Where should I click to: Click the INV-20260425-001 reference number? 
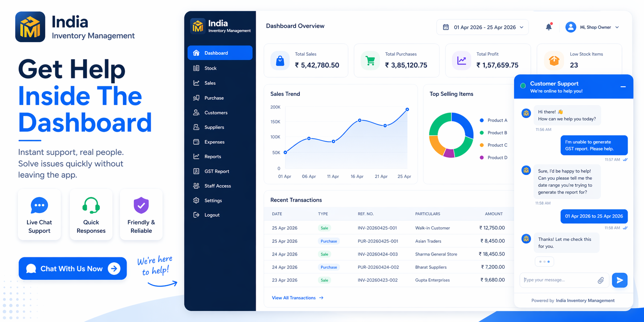377,228
